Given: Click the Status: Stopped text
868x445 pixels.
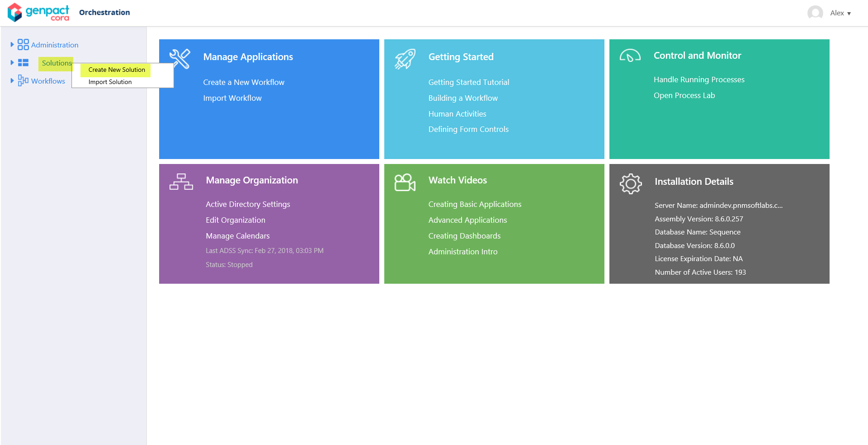Looking at the screenshot, I should point(229,265).
